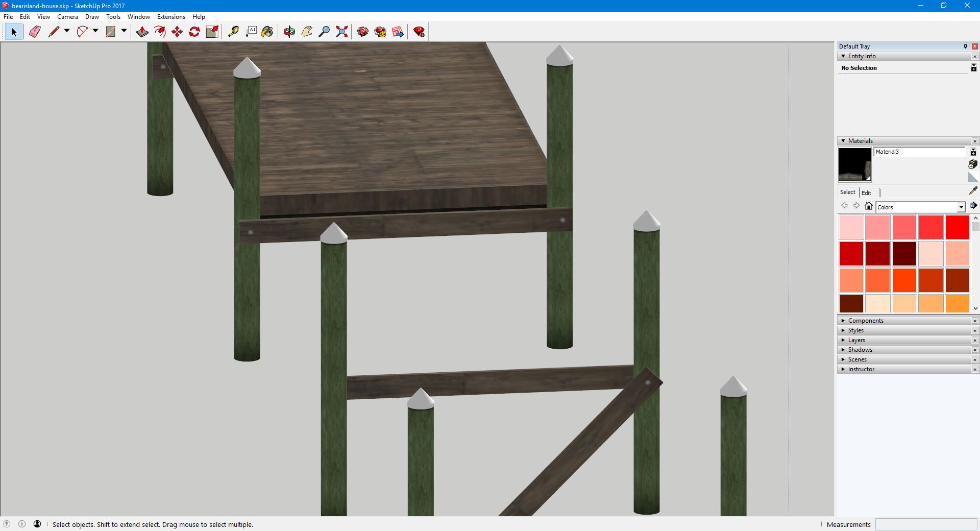Click the Zoom Extents tool
980x531 pixels.
[342, 32]
